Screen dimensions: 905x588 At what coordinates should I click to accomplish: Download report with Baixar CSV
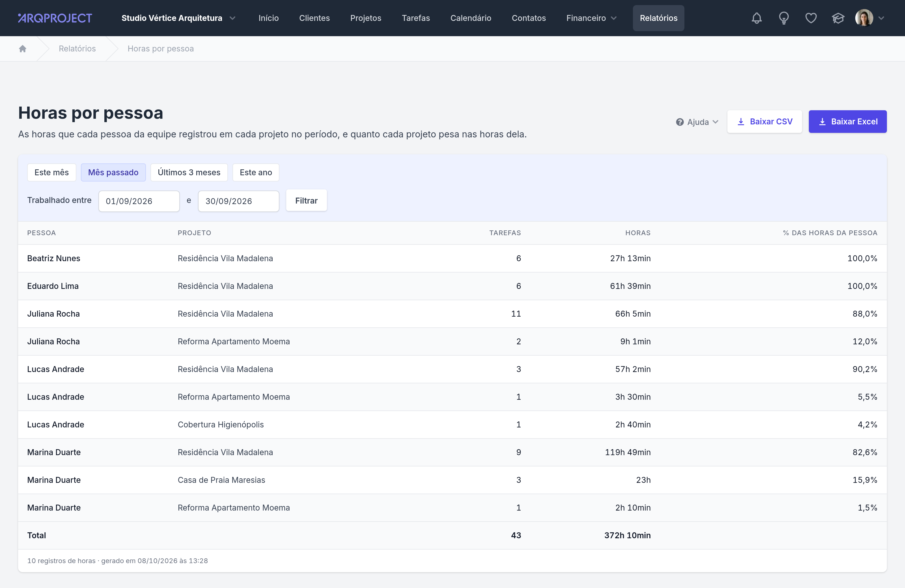(x=765, y=122)
